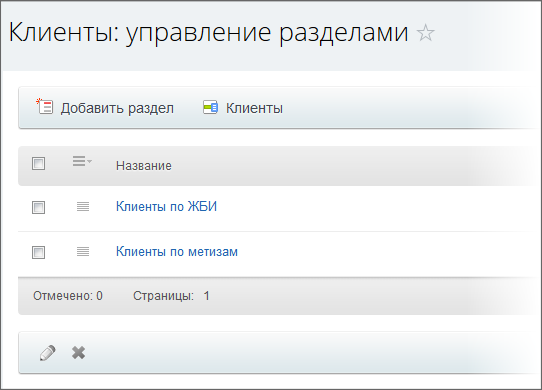Open the Клиенты по ЖБИ link
Viewport: 542px width, 390px height.
(x=166, y=207)
